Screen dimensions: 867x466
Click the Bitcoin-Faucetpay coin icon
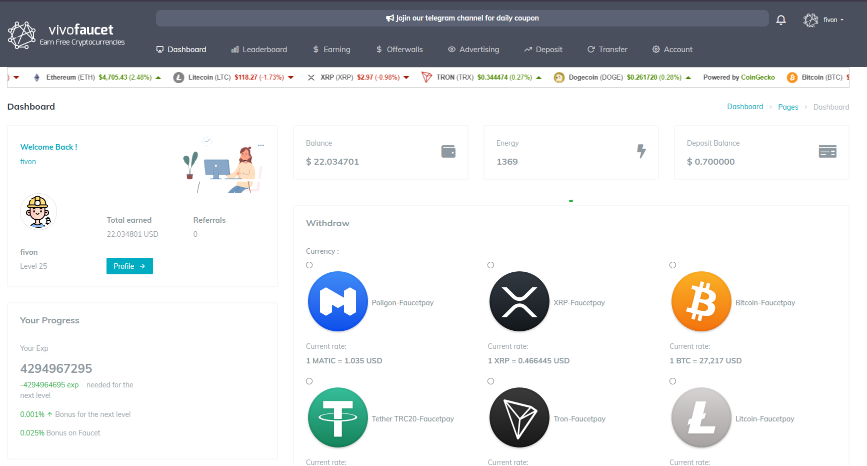702,302
